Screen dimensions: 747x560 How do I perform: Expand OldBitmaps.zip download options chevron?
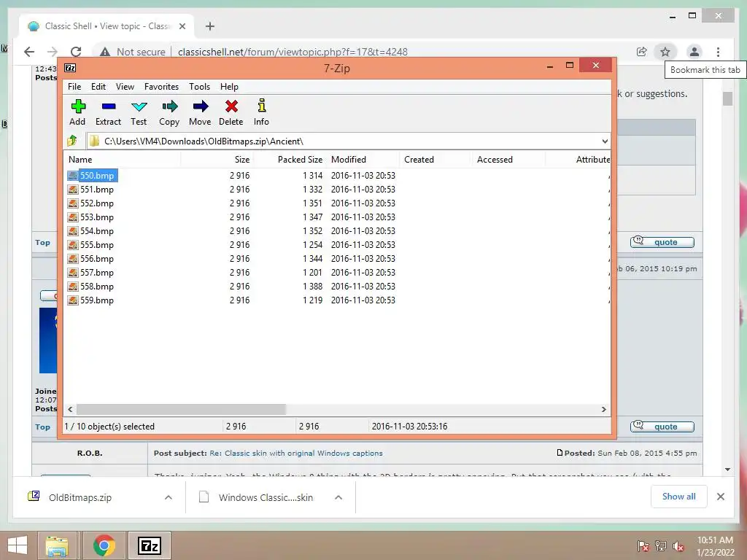[x=169, y=497]
